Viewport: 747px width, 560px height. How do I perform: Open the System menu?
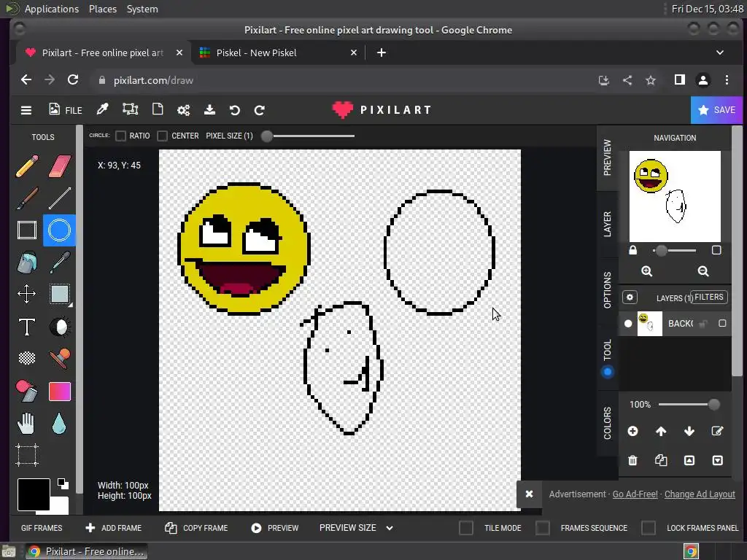coord(142,9)
